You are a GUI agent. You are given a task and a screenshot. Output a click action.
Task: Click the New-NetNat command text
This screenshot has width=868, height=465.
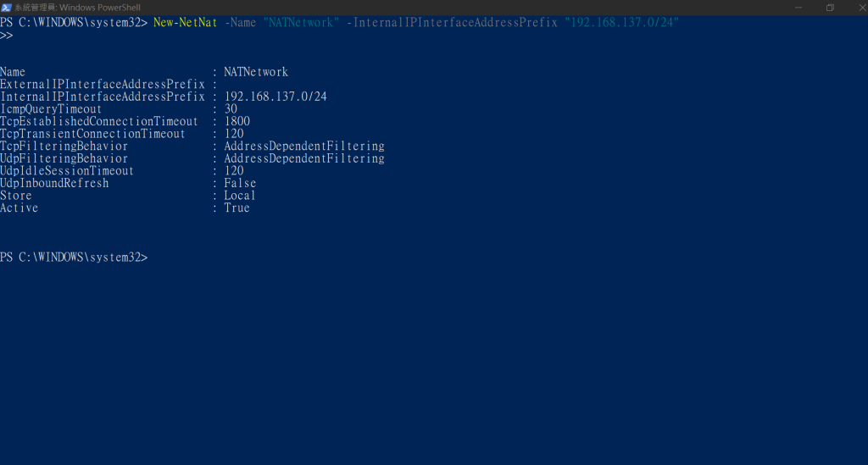click(x=185, y=23)
